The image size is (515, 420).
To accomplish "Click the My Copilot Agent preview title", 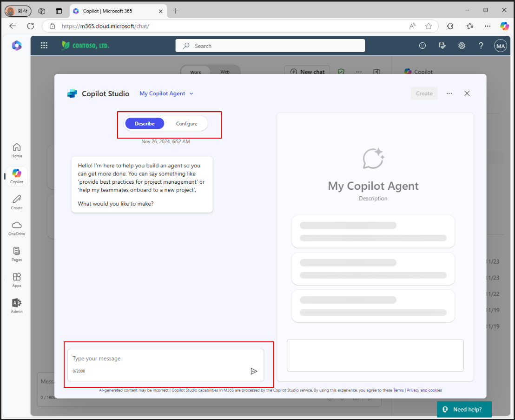I will click(x=373, y=186).
